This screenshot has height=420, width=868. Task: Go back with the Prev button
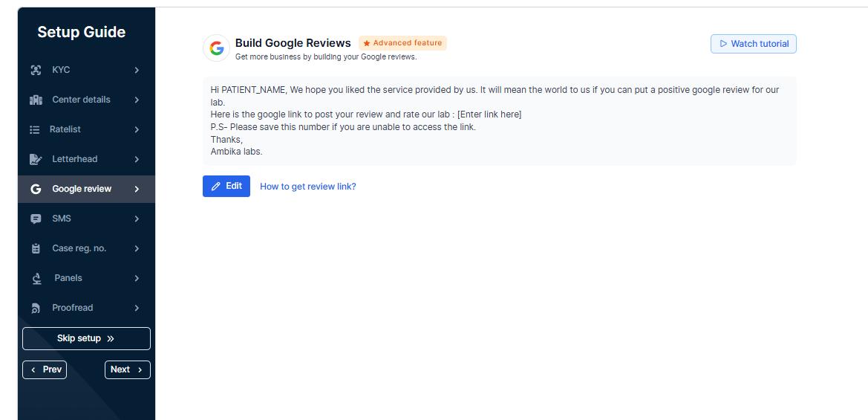pos(45,369)
